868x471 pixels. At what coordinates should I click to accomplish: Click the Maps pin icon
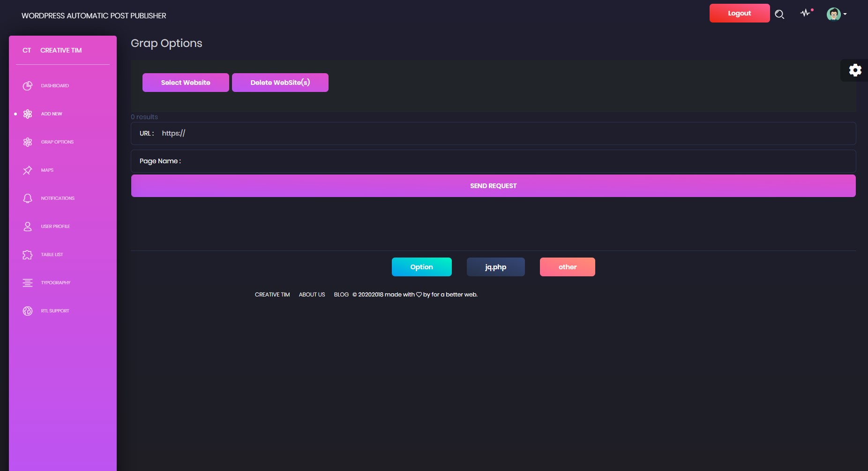pos(28,170)
